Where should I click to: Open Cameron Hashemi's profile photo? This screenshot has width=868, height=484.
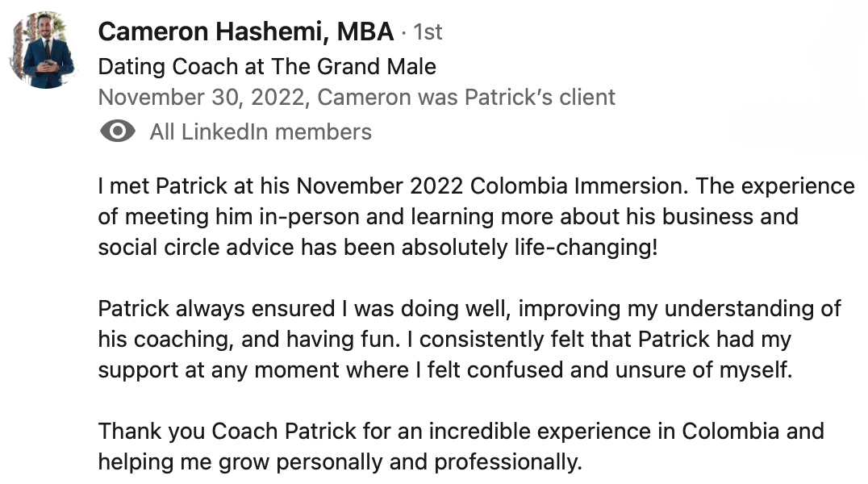pyautogui.click(x=44, y=49)
